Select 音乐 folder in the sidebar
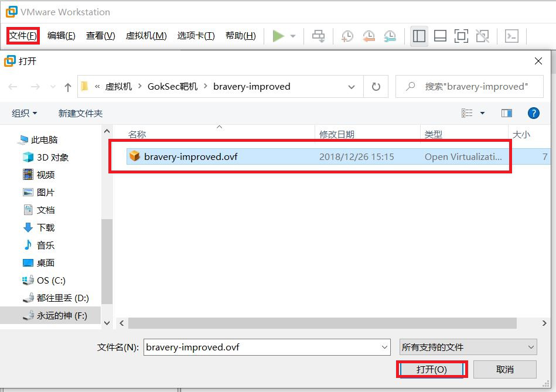The image size is (556, 392). [x=45, y=245]
